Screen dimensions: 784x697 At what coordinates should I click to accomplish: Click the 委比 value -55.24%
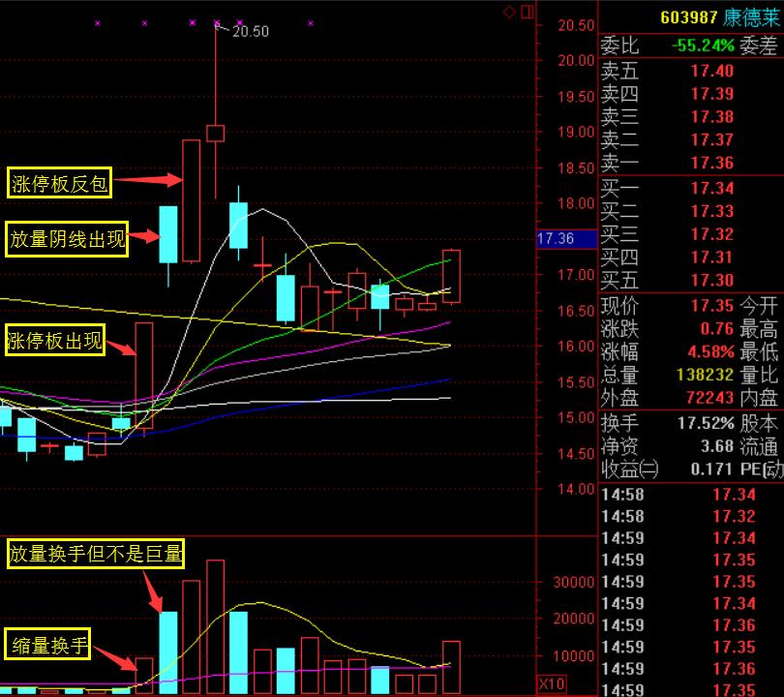703,45
